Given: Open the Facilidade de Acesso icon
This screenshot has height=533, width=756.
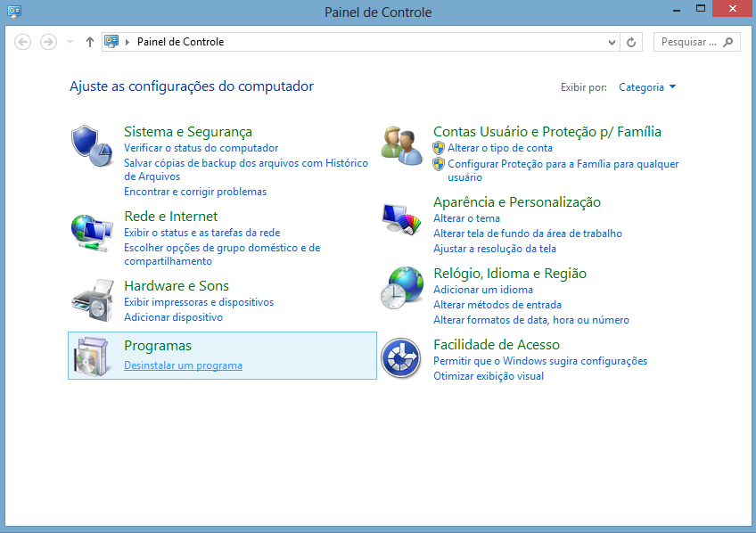Looking at the screenshot, I should [401, 358].
